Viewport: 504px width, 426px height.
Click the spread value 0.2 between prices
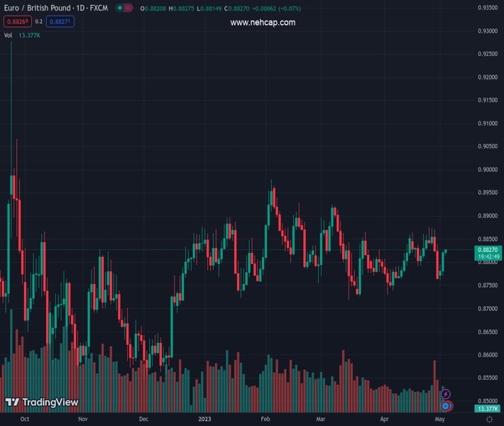[x=39, y=21]
